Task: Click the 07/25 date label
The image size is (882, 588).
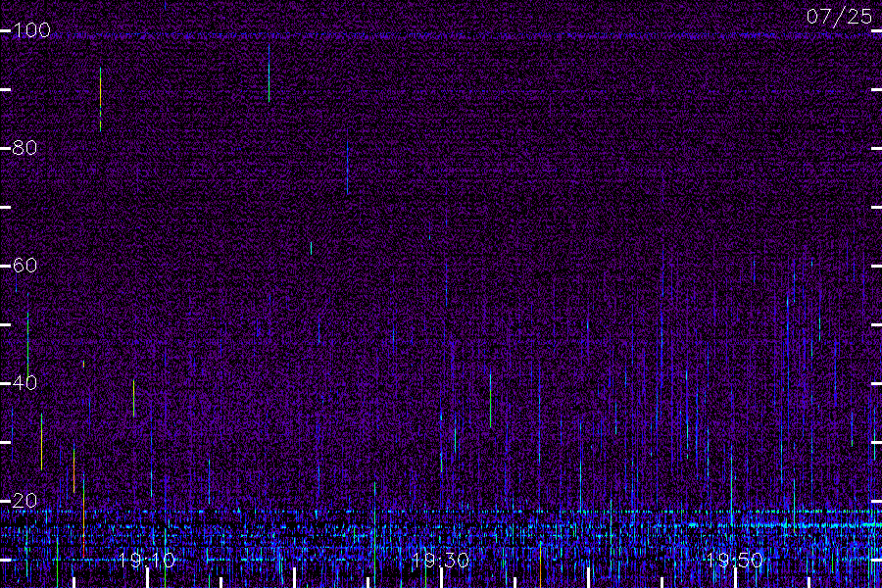Action: tap(839, 17)
